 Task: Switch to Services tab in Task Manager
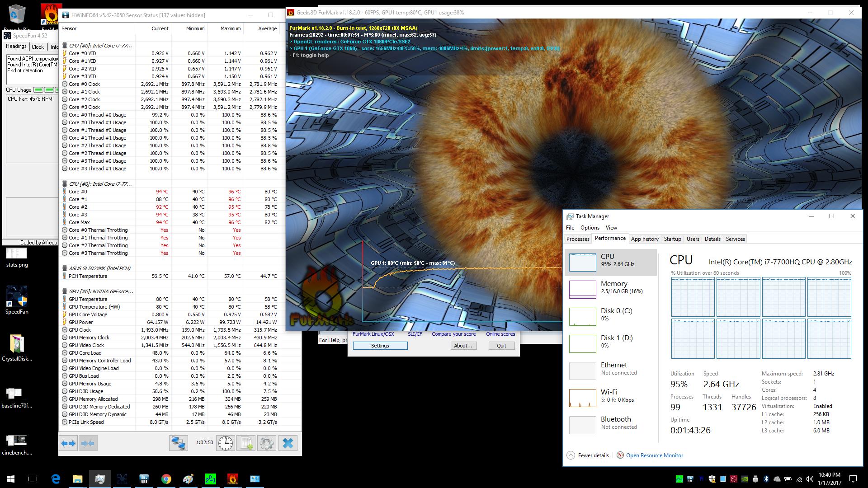point(735,239)
